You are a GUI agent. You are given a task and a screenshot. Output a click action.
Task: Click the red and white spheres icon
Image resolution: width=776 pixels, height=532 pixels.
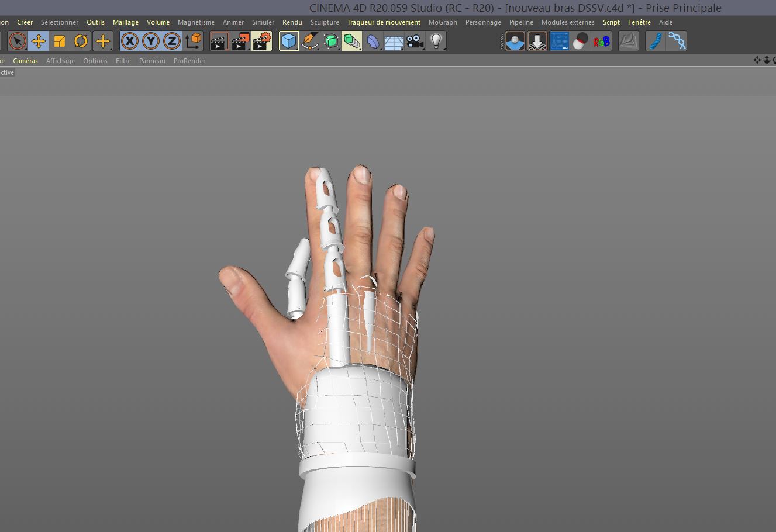580,41
